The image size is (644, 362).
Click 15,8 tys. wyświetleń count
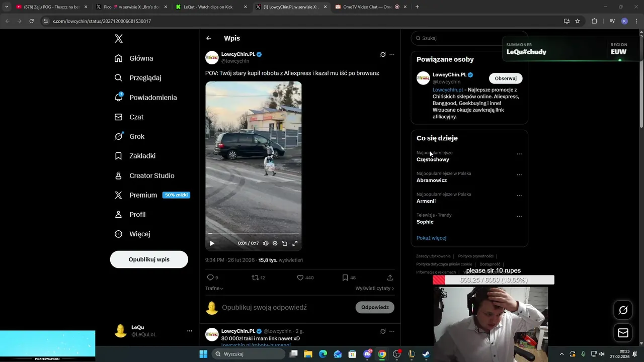[280, 260]
